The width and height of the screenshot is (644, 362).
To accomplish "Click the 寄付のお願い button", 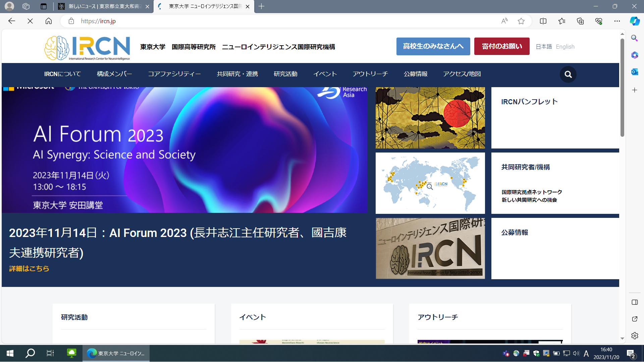I will (x=502, y=46).
